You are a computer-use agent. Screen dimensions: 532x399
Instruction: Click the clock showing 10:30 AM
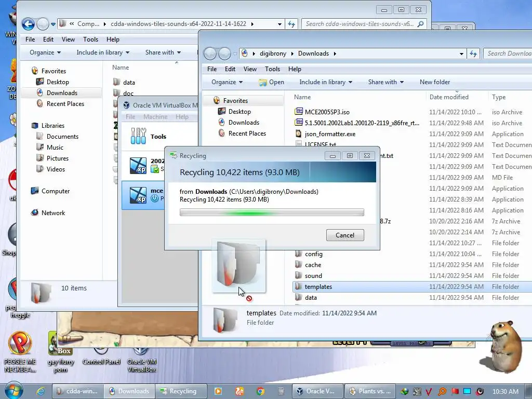coord(505,392)
